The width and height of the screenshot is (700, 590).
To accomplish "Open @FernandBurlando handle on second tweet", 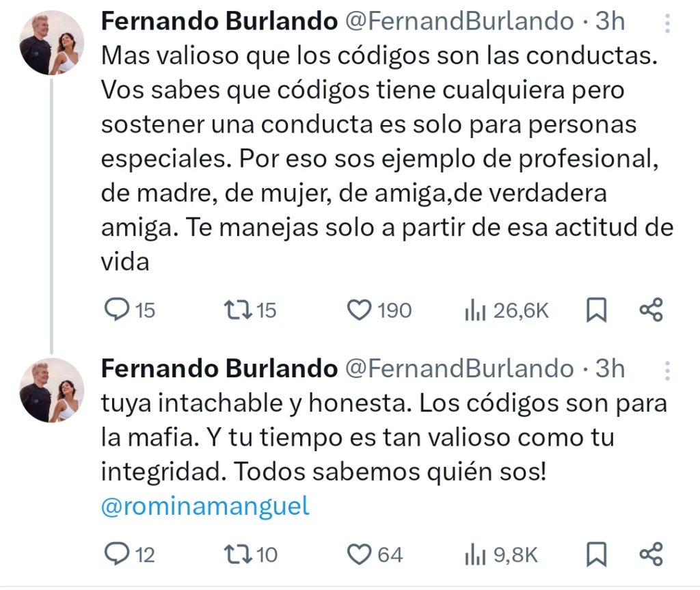I will click(x=459, y=368).
